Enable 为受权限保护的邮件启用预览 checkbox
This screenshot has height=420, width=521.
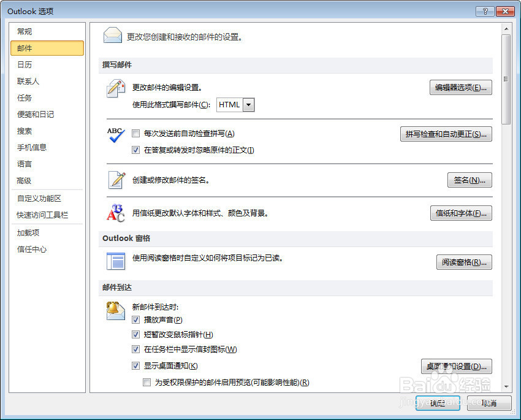pyautogui.click(x=146, y=383)
